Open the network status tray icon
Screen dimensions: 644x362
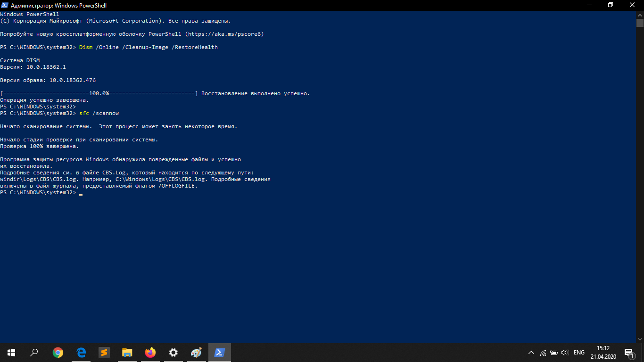(x=543, y=353)
